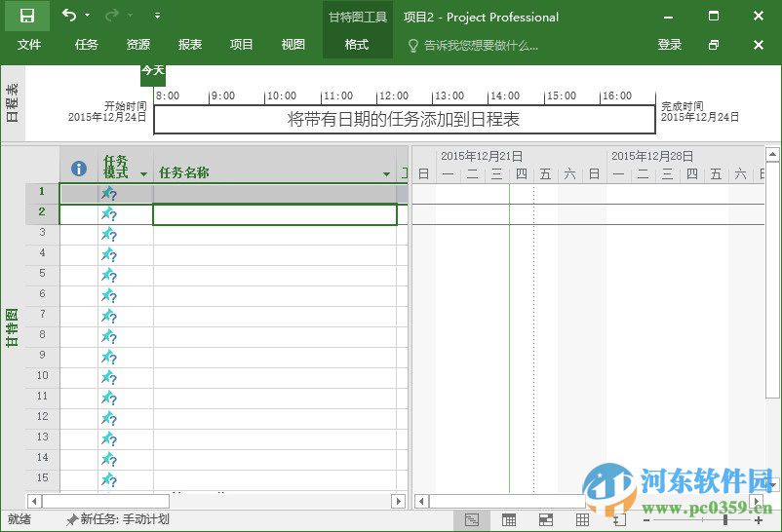Switch to the 资源 ribbon tab
Screen dimensions: 782x532
[138, 45]
